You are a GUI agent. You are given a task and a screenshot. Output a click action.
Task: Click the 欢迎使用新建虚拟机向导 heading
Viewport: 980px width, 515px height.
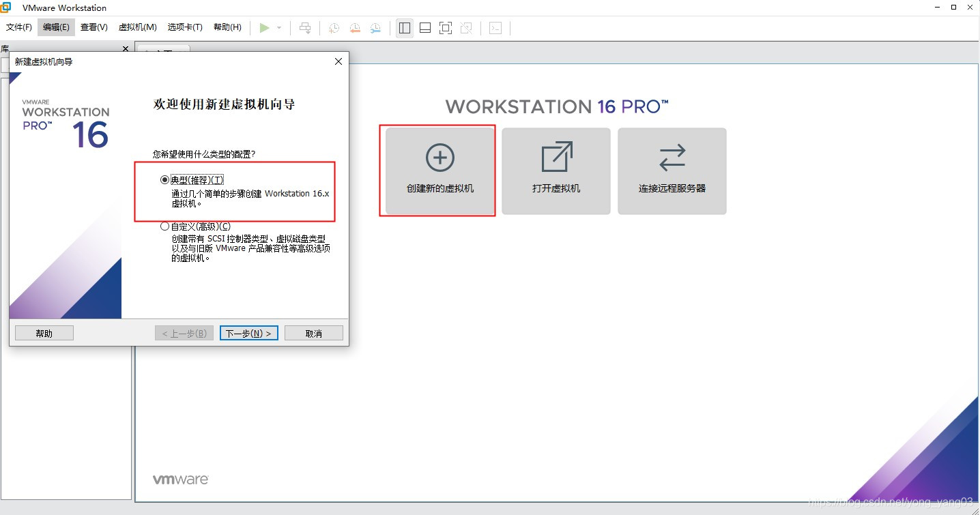[x=225, y=104]
